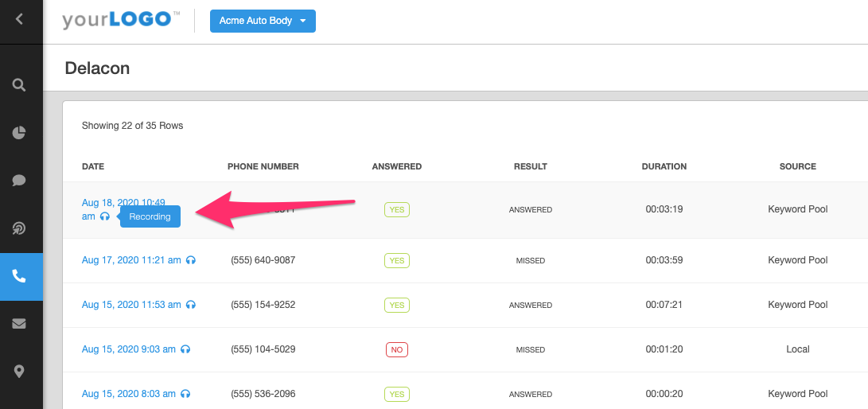This screenshot has width=868, height=409.
Task: Click the Local source cell
Action: coord(798,349)
